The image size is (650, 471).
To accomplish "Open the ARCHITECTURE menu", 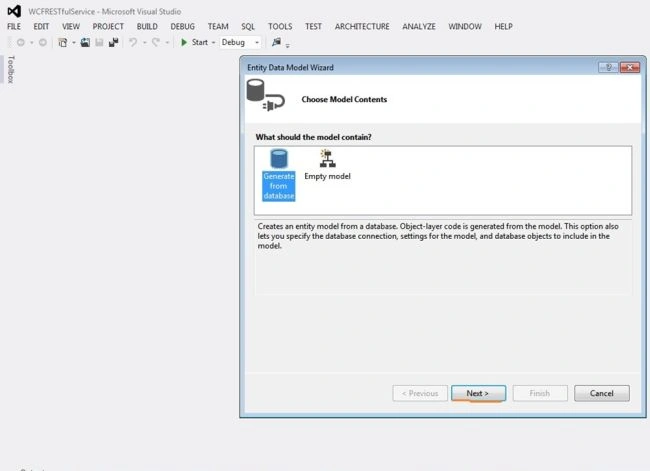I will [x=362, y=27].
